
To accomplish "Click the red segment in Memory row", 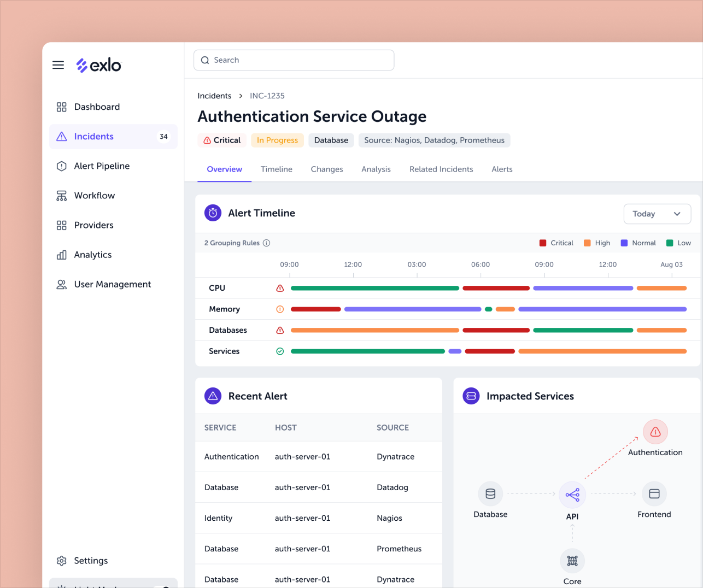I will click(x=316, y=309).
